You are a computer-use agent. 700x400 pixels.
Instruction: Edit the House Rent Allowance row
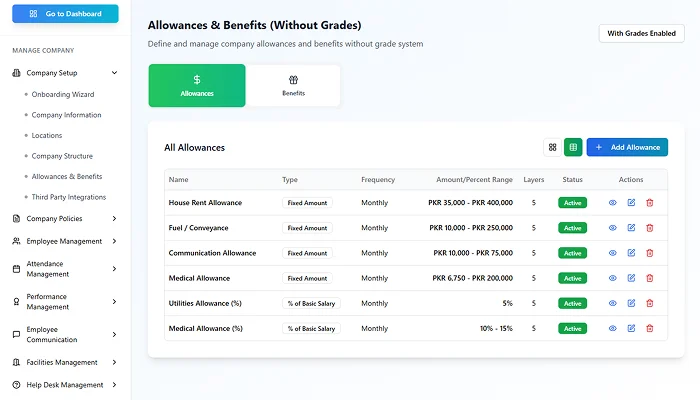pyautogui.click(x=631, y=203)
